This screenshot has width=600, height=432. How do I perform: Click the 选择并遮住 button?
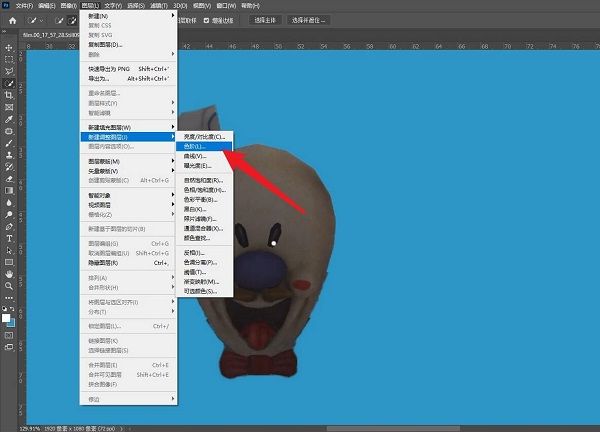click(310, 20)
